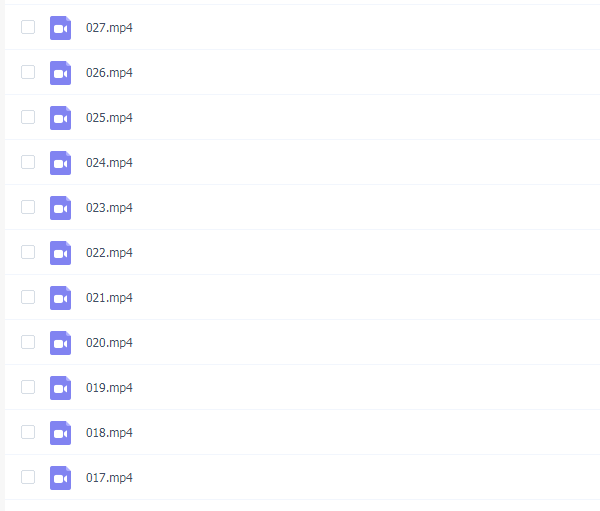
Task: Open the file name 024.mp4
Action: (109, 163)
